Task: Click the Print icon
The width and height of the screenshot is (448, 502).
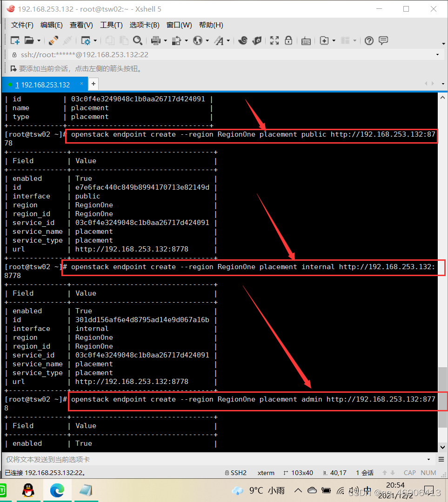Action: pos(156,40)
